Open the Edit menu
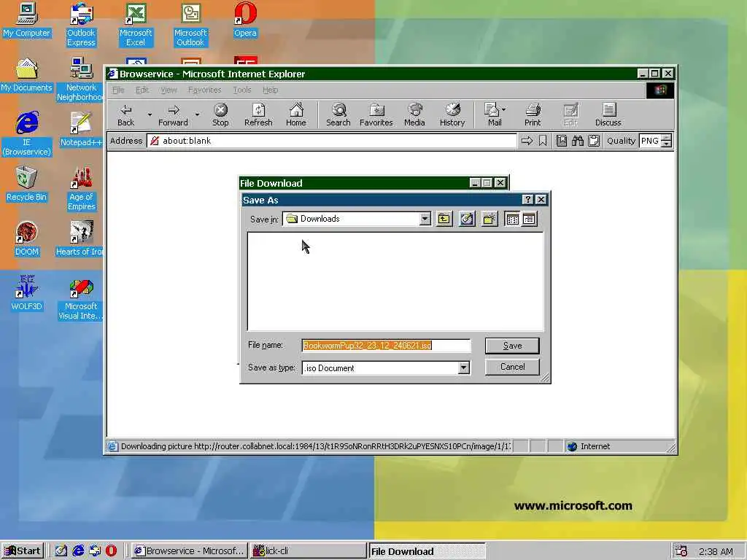Screen dimensions: 747x560 (x=142, y=90)
